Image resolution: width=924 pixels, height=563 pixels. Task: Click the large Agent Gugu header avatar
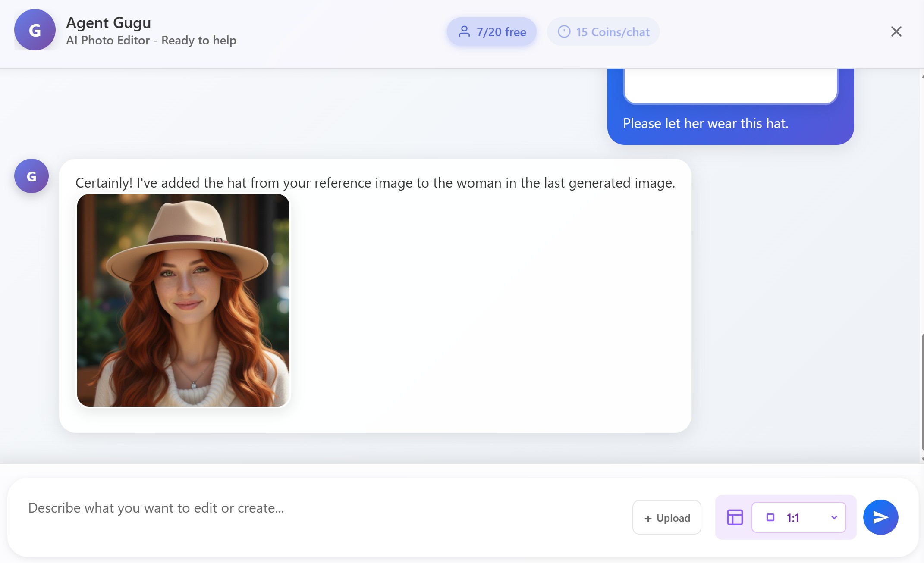pyautogui.click(x=35, y=30)
